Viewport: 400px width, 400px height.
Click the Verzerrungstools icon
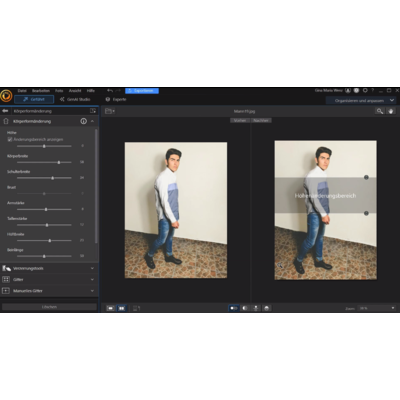6,268
